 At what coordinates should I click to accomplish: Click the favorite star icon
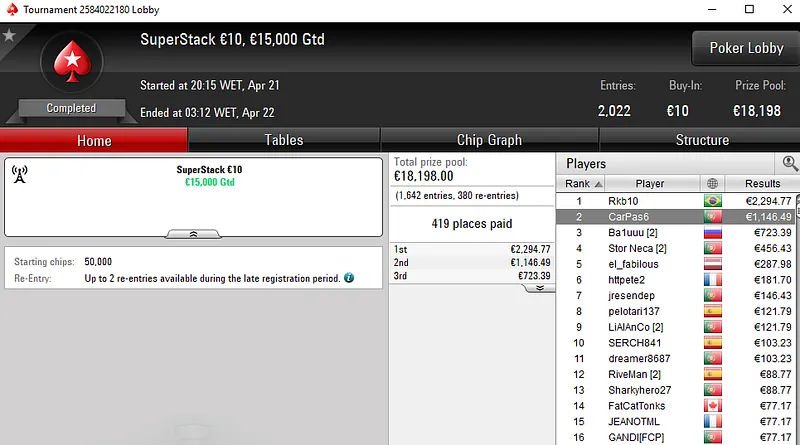tap(9, 35)
